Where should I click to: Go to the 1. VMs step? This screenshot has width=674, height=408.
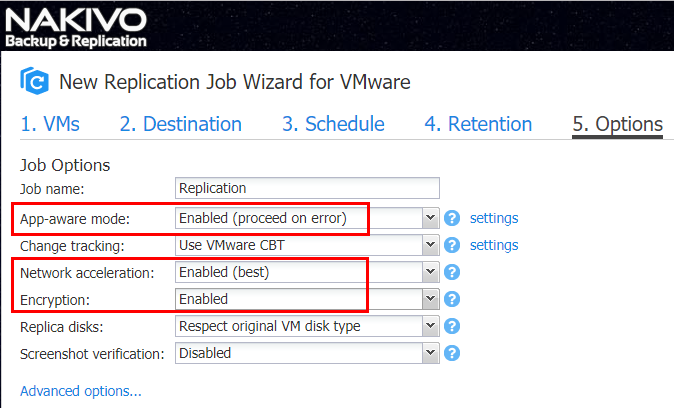coord(50,124)
